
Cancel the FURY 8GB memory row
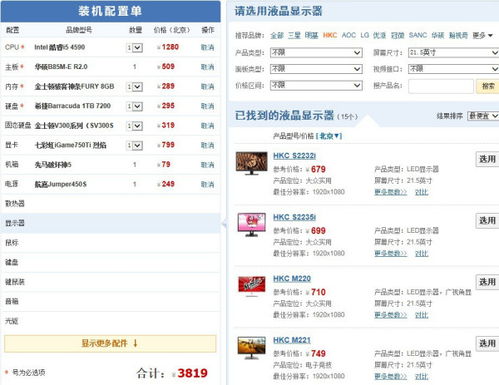coord(207,87)
